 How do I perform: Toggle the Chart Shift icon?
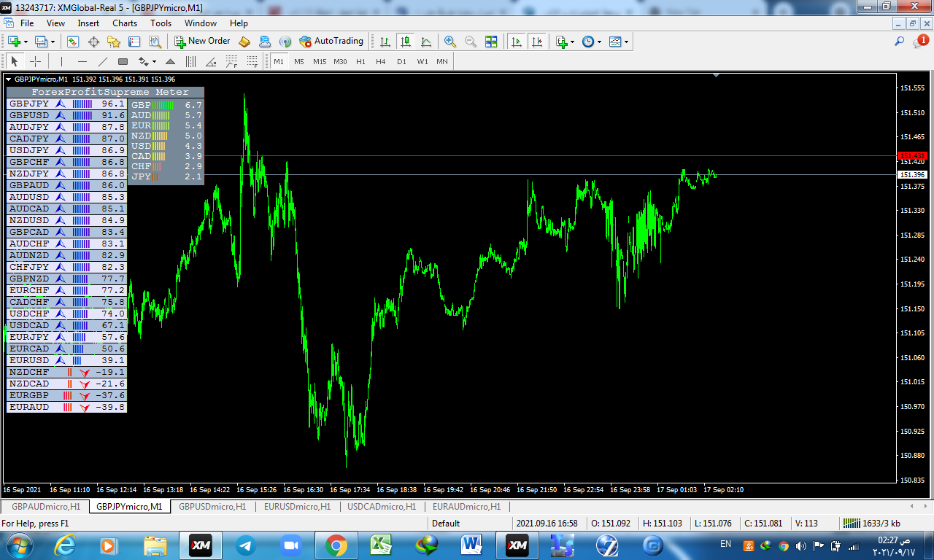point(537,42)
